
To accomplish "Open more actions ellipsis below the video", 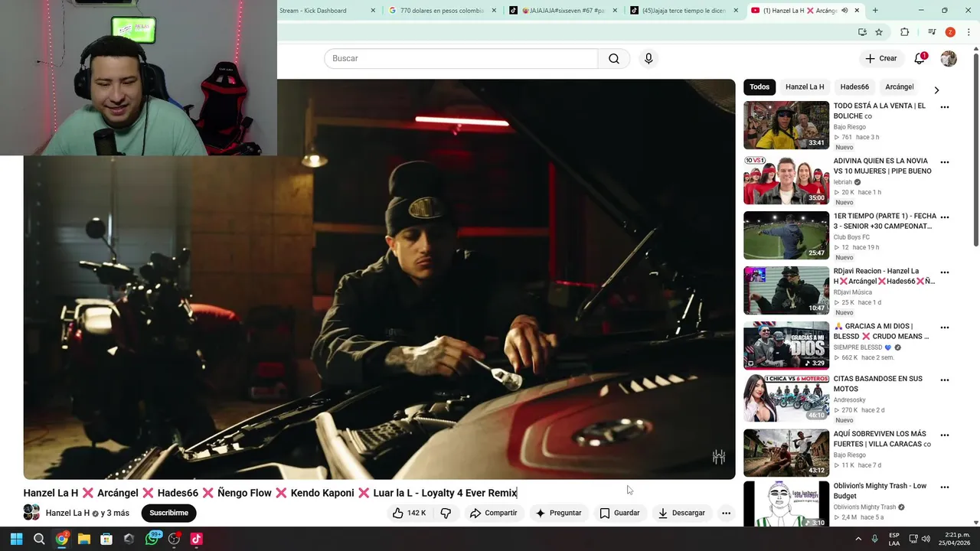I will point(726,513).
